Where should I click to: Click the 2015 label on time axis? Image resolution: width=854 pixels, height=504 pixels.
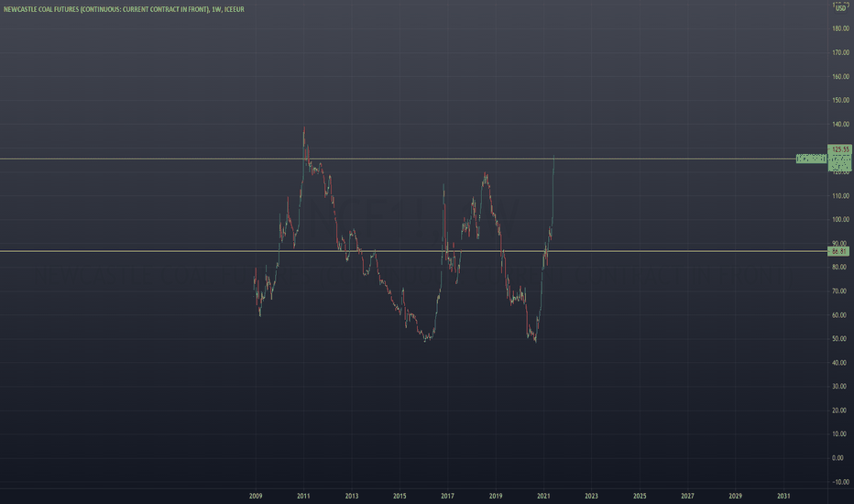(x=400, y=496)
